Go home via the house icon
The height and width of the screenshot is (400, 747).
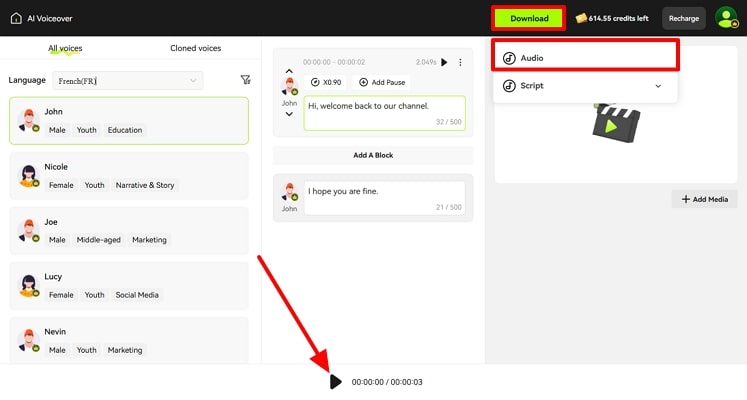pos(16,19)
